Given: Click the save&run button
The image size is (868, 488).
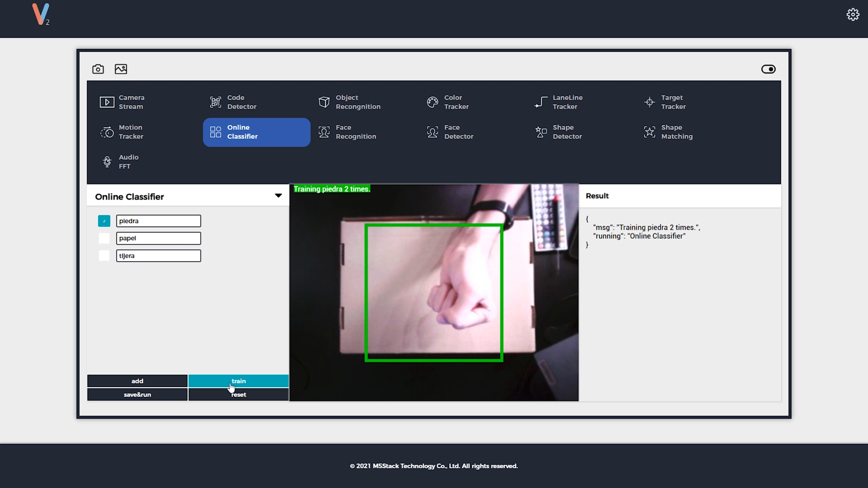Looking at the screenshot, I should (x=137, y=394).
